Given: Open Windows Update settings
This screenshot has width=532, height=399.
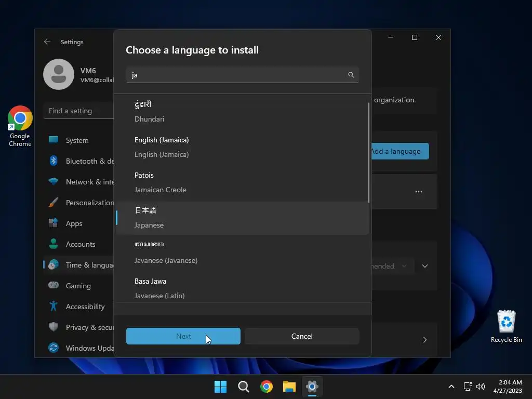Looking at the screenshot, I should pos(79,348).
